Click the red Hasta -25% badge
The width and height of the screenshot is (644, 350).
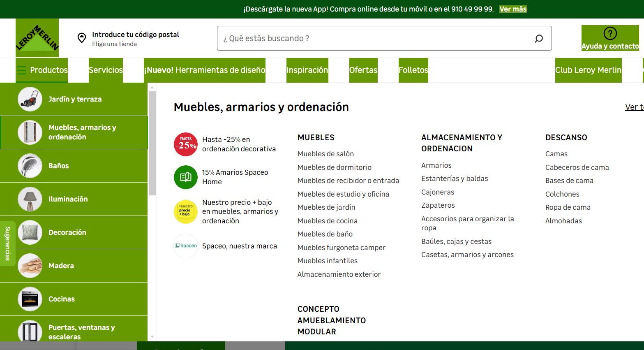186,144
